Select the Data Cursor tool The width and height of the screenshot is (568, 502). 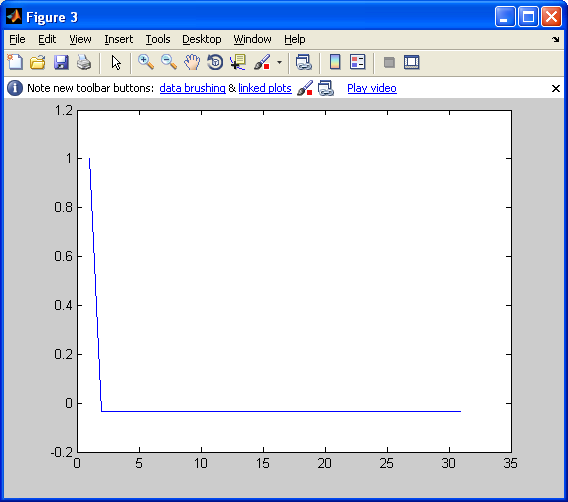pos(238,62)
